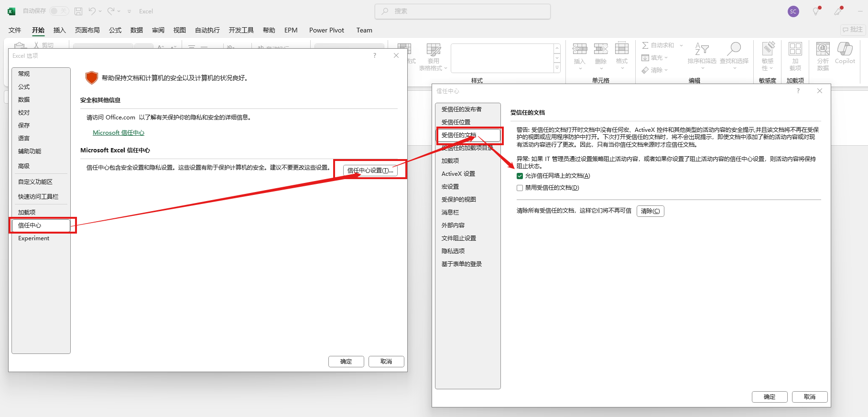868x417 pixels.
Task: Switch to the Power Pivot tab
Action: click(326, 30)
